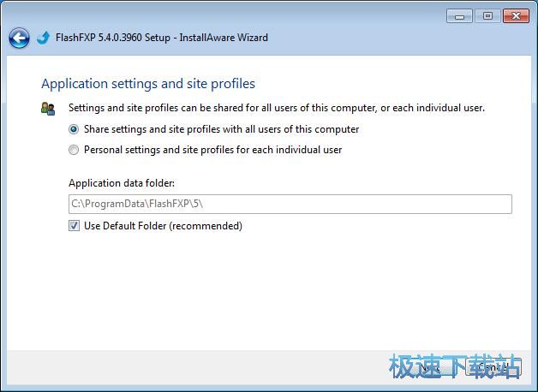The width and height of the screenshot is (538, 392).
Task: Click the 'Settings and site profiles can be shared' description
Action: click(x=277, y=108)
